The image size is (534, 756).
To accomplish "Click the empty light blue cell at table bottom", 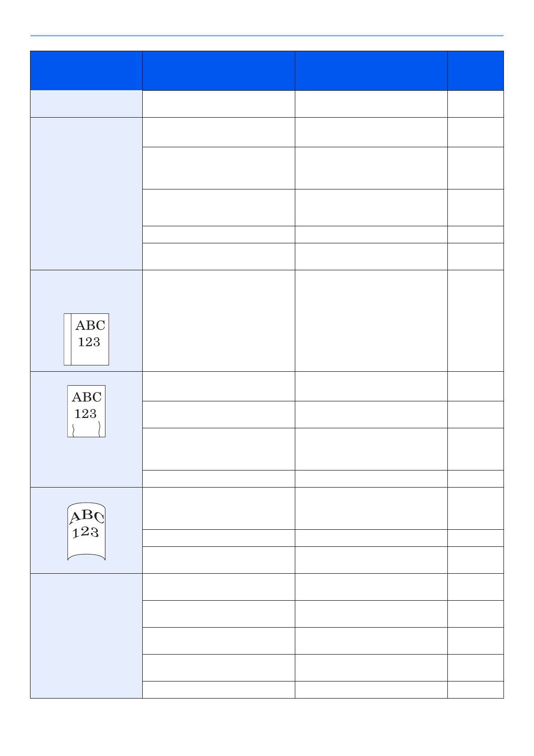I will point(86,636).
